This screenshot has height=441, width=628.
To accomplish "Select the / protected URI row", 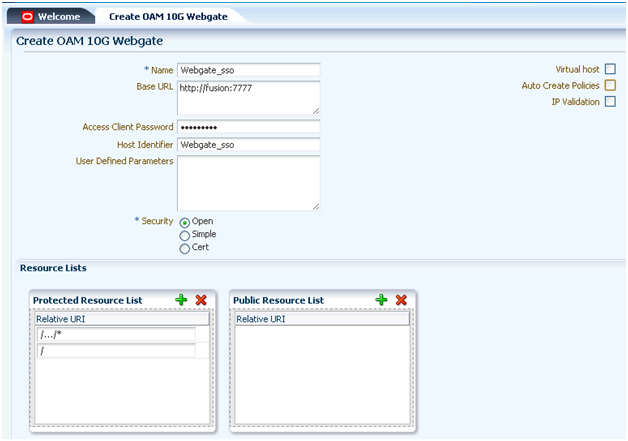I will [x=116, y=350].
